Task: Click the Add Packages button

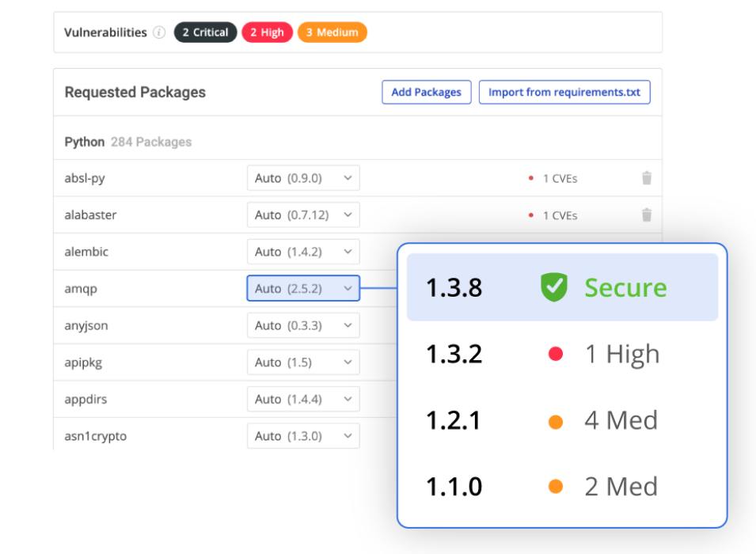Action: pyautogui.click(x=427, y=92)
